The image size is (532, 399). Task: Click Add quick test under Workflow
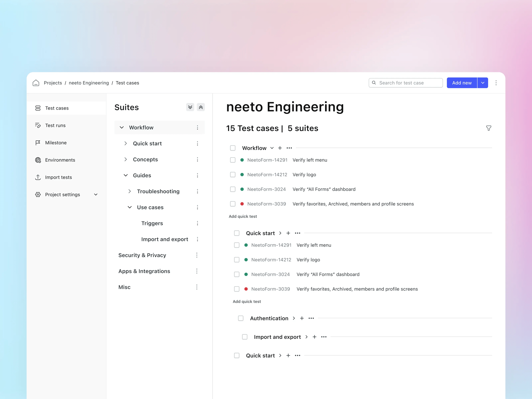coord(243,216)
